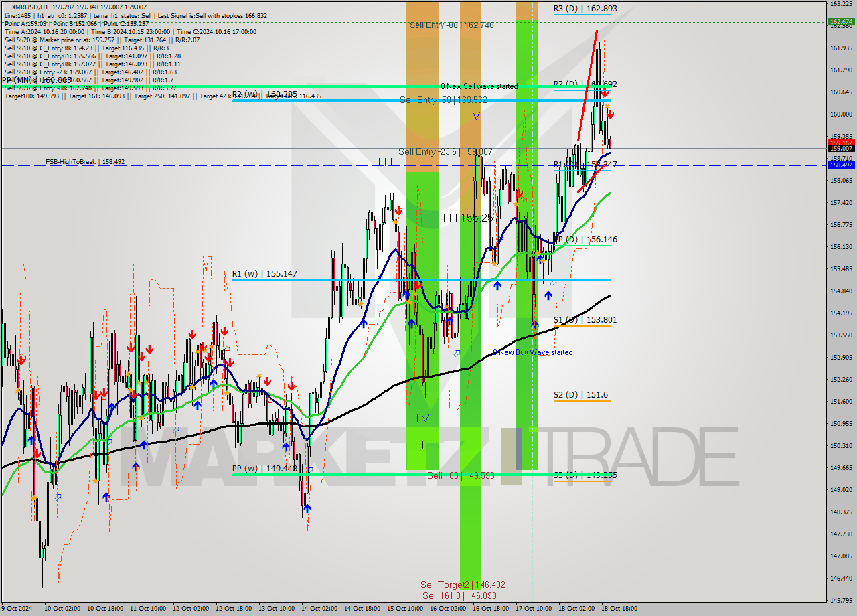The height and width of the screenshot is (616, 857).
Task: Click the green 162.674 price tag on axis
Action: click(841, 22)
